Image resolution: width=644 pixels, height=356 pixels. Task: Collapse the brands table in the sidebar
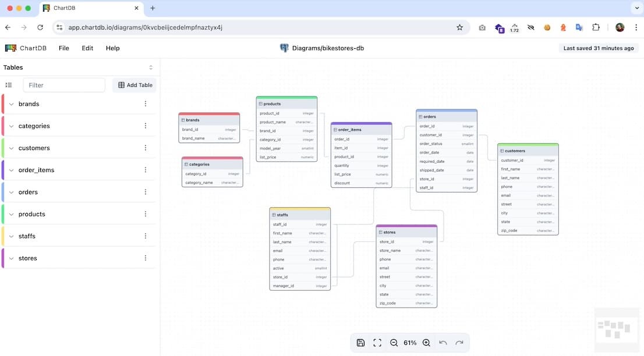pyautogui.click(x=10, y=104)
